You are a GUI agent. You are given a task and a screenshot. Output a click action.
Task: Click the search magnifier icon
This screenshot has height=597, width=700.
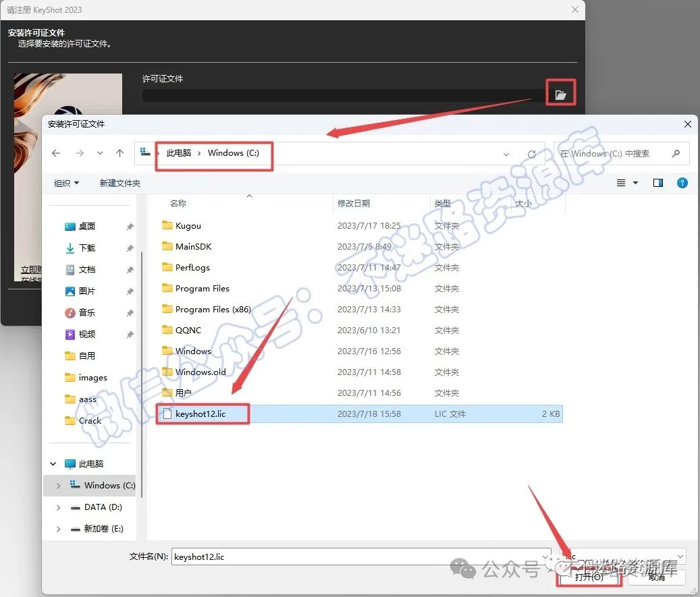(x=676, y=154)
